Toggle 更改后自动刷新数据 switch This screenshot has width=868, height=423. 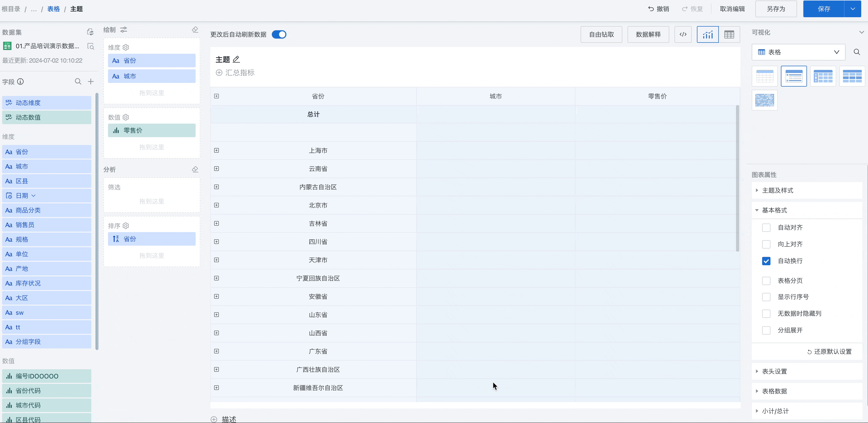pyautogui.click(x=279, y=34)
